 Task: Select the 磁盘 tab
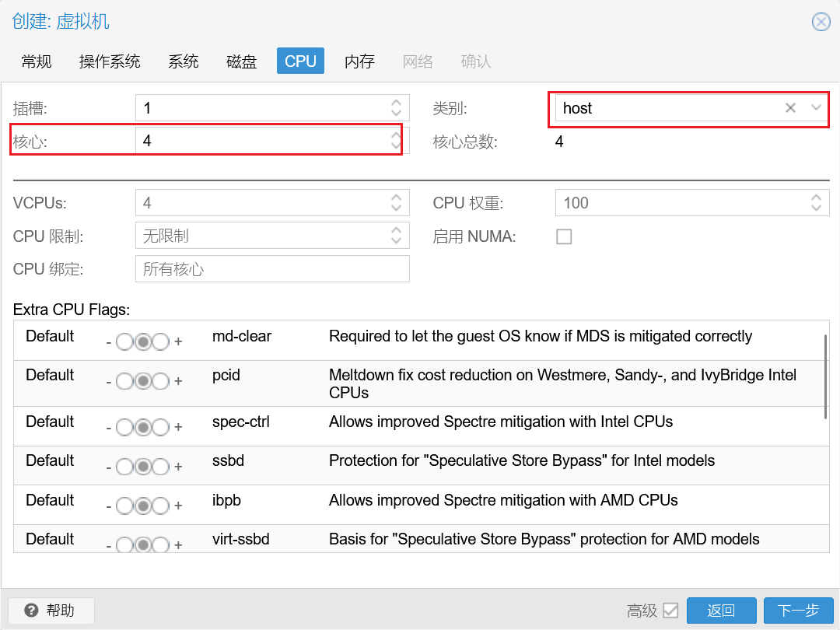[242, 61]
